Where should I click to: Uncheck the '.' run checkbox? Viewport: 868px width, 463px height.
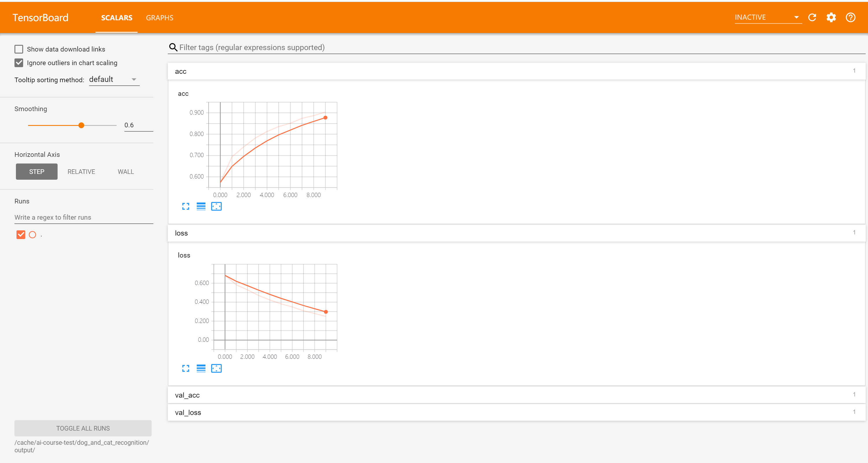[x=21, y=234]
